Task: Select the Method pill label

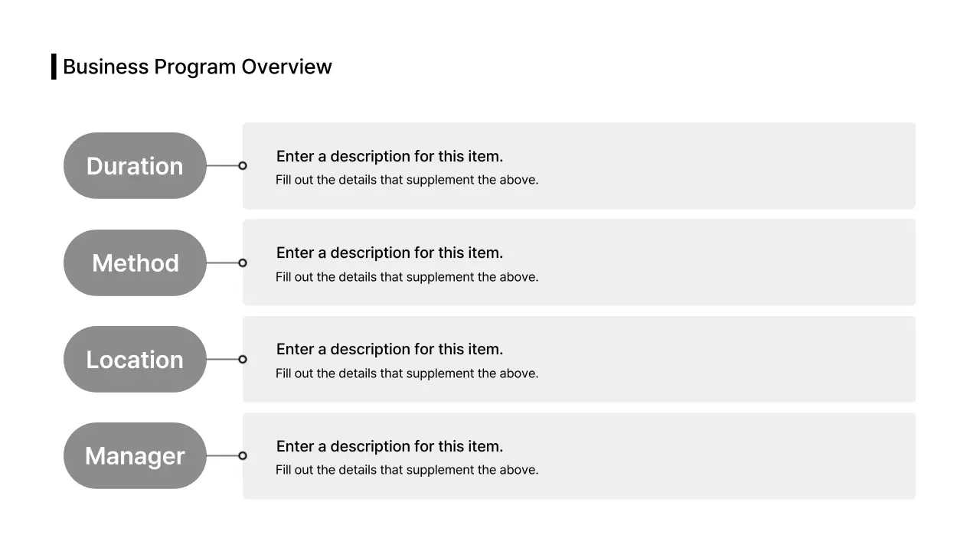Action: (x=135, y=263)
